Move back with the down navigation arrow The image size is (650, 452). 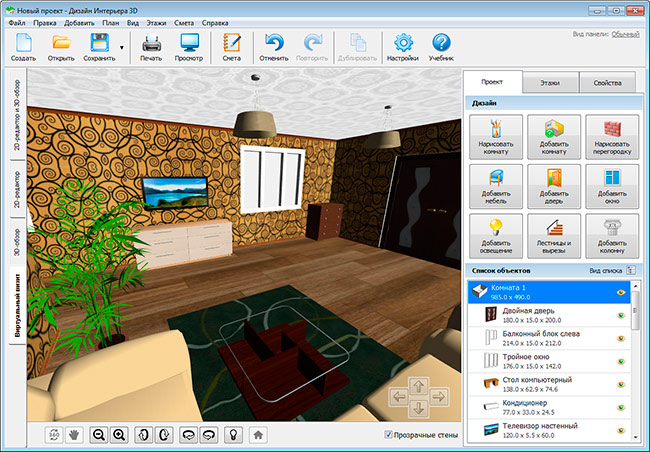click(419, 408)
